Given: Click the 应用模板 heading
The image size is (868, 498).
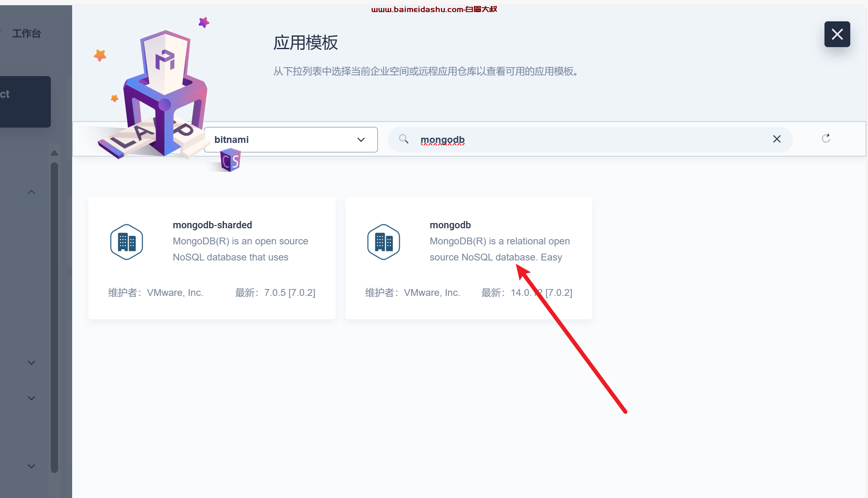Looking at the screenshot, I should click(x=305, y=43).
